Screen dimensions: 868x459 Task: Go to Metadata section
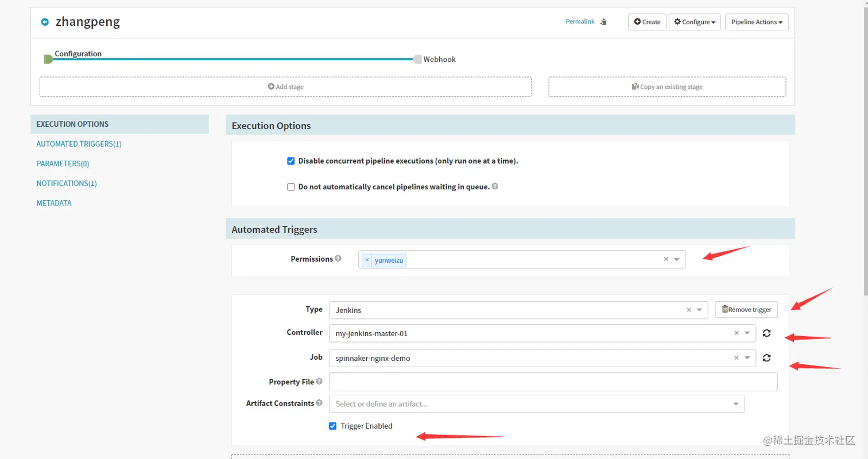54,203
